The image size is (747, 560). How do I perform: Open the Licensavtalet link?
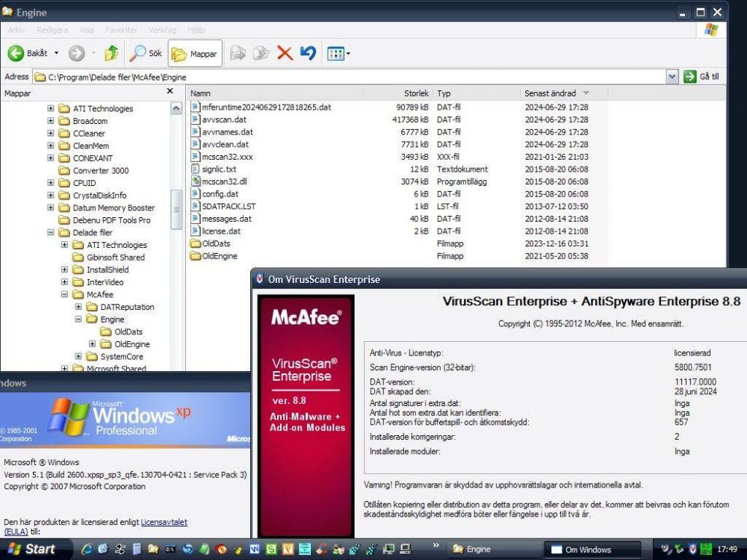pos(164,522)
